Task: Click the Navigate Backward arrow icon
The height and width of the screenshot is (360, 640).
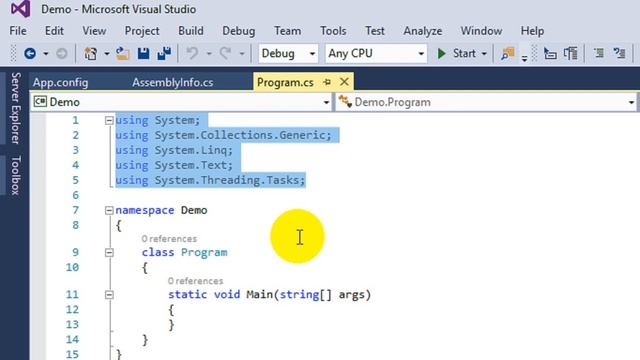Action: (30, 53)
